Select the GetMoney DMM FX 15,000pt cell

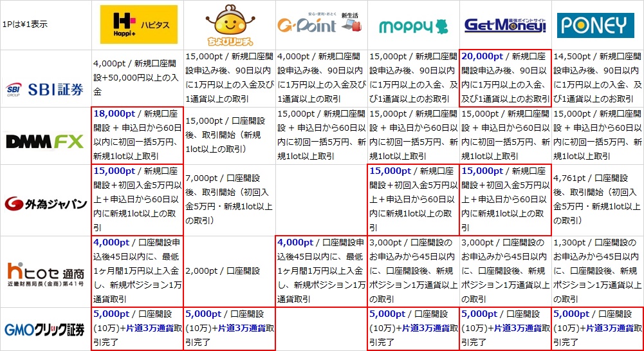(506, 136)
